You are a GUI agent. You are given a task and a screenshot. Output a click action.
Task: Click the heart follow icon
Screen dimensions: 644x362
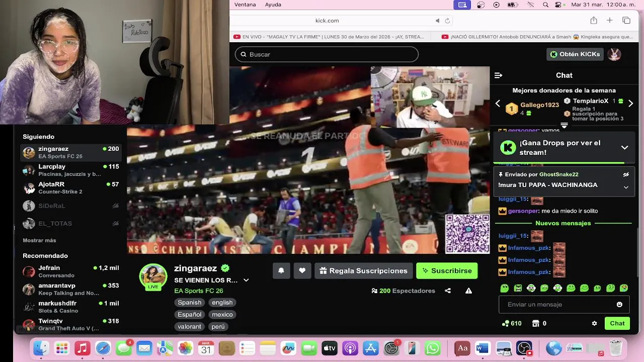pos(302,270)
